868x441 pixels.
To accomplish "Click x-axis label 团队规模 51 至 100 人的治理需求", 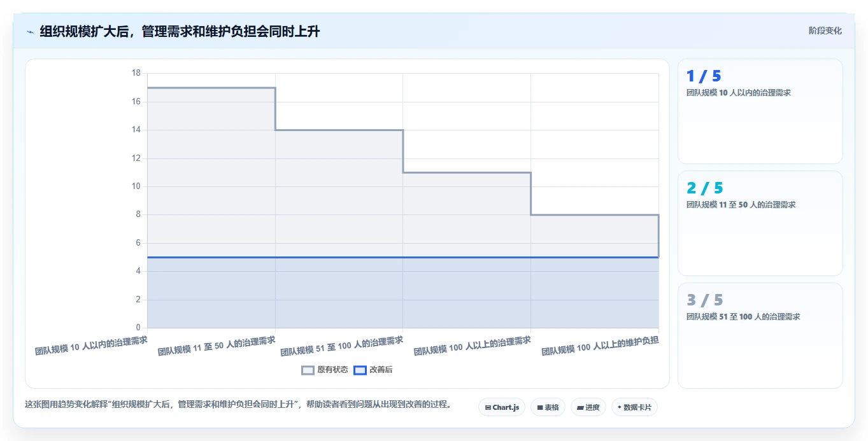I will pos(342,346).
